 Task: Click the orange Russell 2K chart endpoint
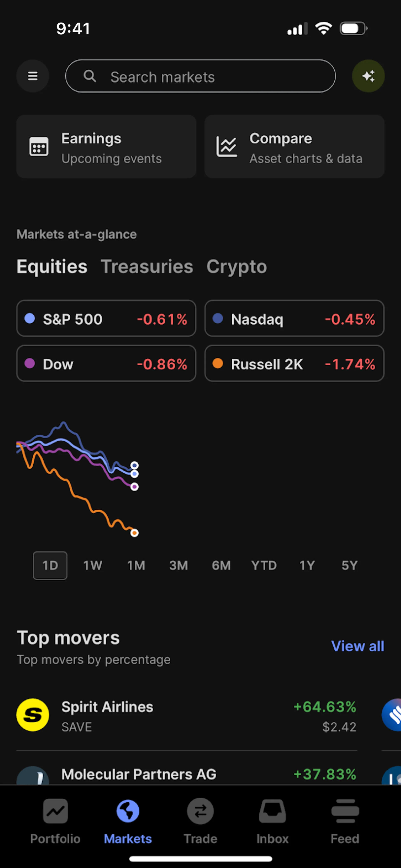coord(134,533)
